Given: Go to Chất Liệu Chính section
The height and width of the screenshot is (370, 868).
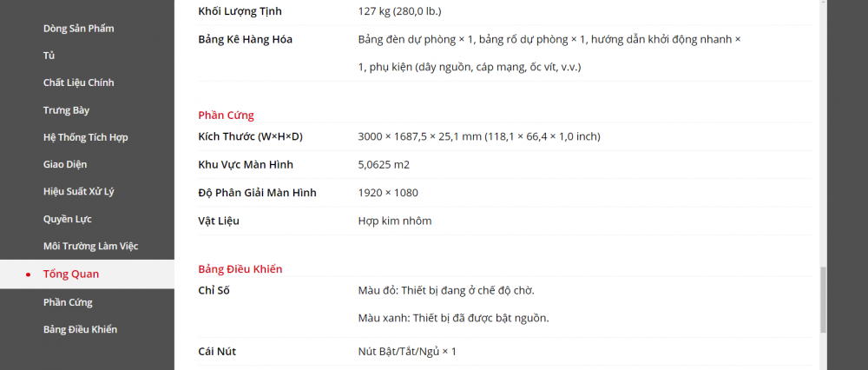Looking at the screenshot, I should click(78, 83).
